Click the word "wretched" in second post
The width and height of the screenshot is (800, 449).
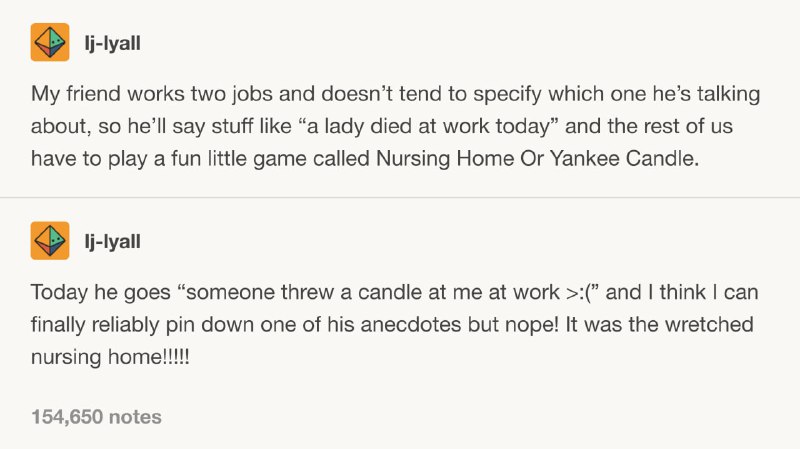(x=709, y=325)
